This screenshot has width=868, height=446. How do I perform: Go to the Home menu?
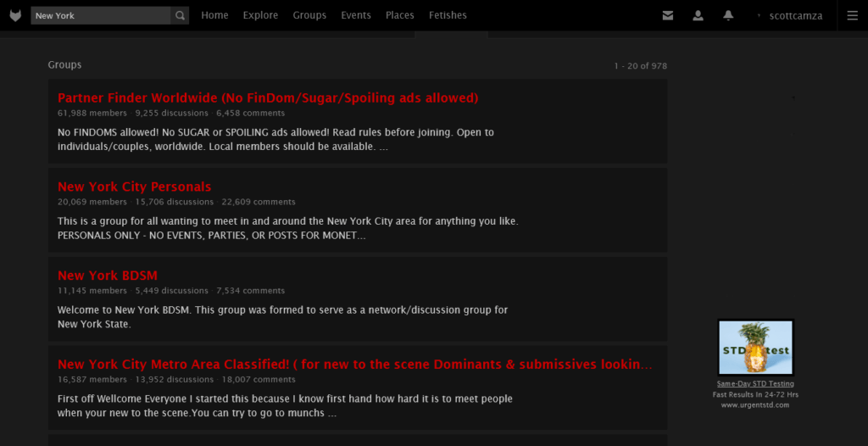(x=214, y=15)
